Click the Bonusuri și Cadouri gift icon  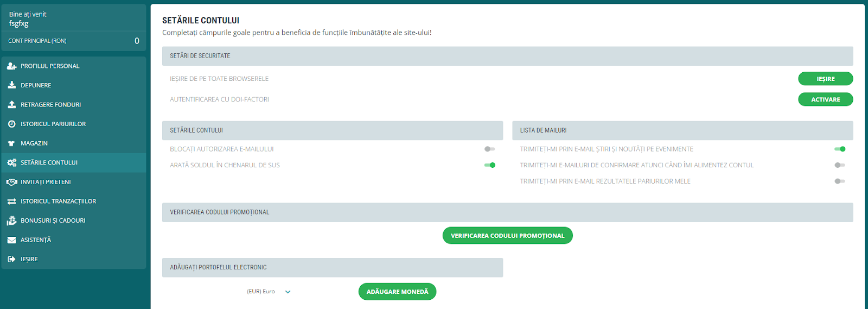click(x=11, y=220)
